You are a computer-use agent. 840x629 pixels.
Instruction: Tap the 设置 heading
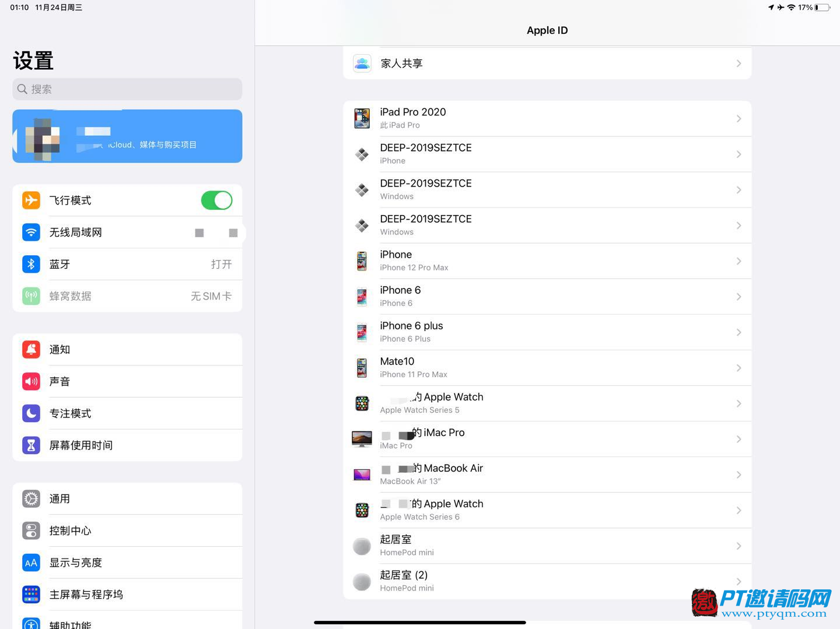click(33, 61)
